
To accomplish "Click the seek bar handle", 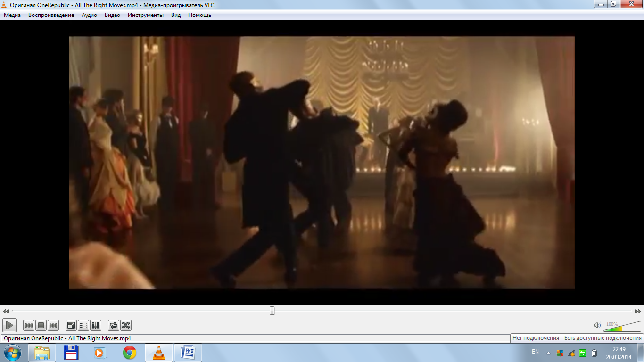I will pos(272,311).
